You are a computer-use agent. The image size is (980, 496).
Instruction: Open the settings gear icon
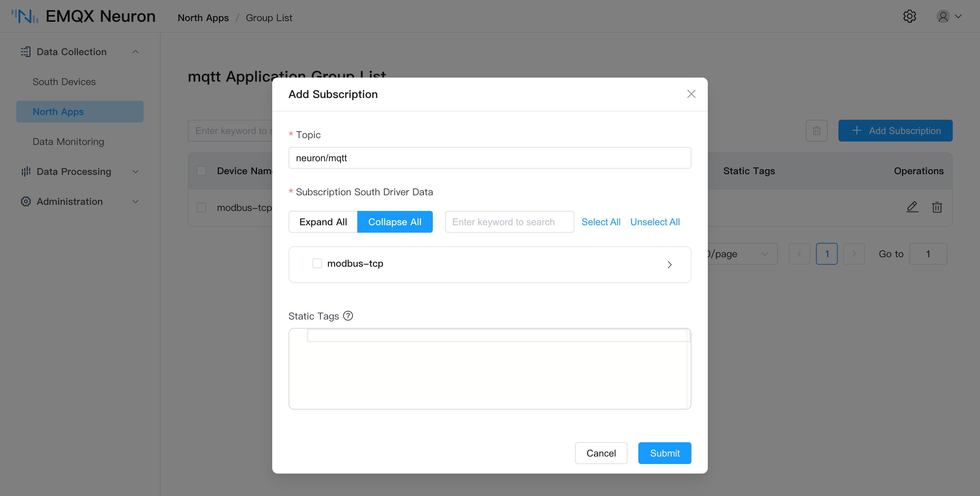(909, 16)
